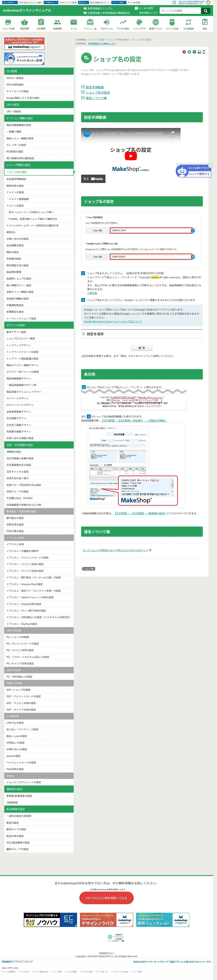Click 1分でかんたん無料体験してみる button
217x980 pixels.
point(106,897)
